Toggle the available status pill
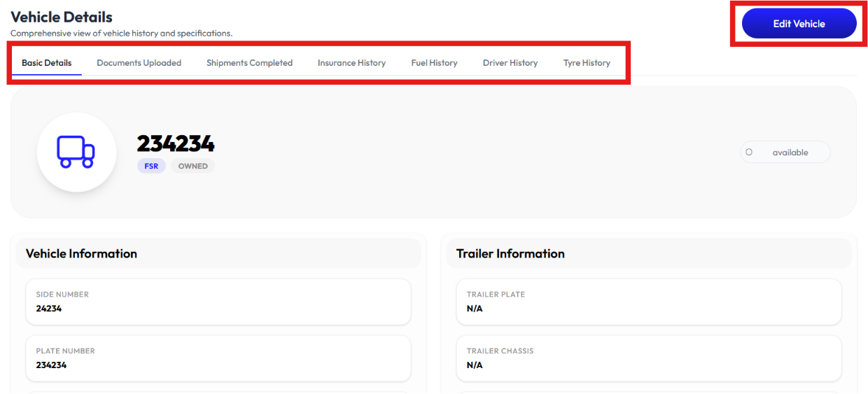This screenshot has width=868, height=394. coord(785,152)
